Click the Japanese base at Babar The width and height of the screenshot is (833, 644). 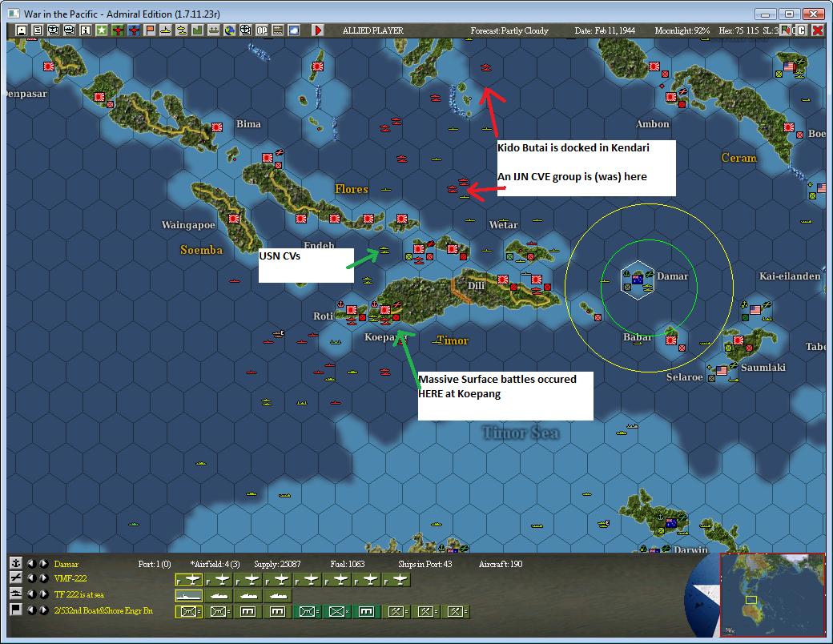point(671,340)
